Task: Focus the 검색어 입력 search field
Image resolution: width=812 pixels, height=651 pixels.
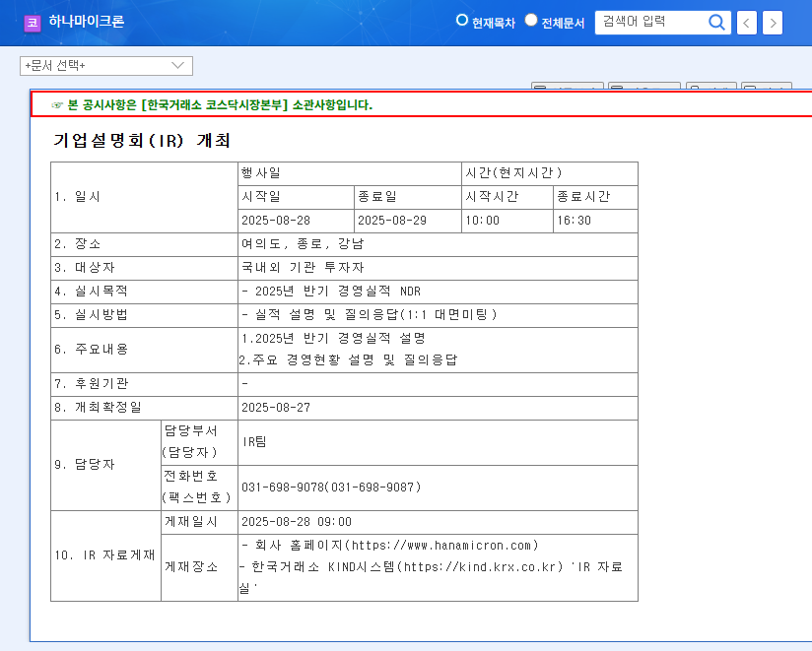Action: tap(652, 23)
